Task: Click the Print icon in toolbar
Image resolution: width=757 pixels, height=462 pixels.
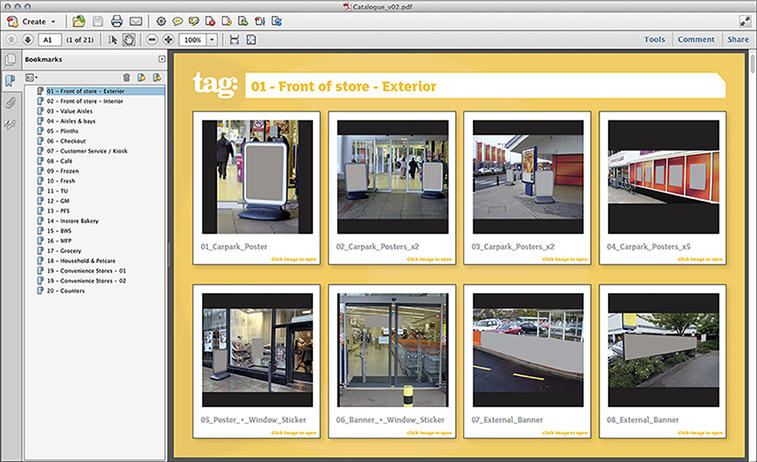Action: click(116, 21)
